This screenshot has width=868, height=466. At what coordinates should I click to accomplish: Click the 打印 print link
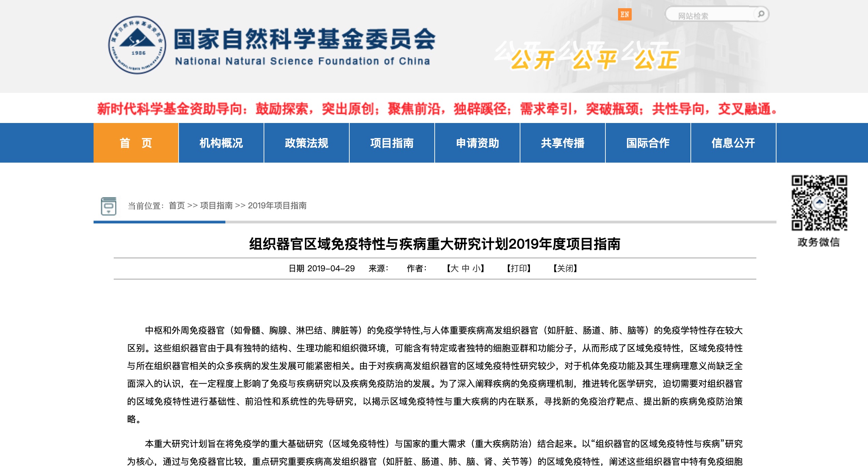coord(519,269)
